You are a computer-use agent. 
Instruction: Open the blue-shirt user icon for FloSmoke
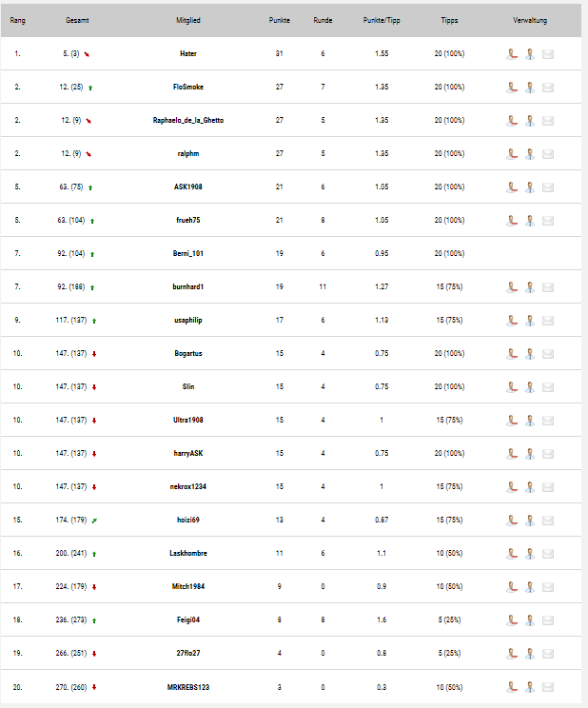pos(530,88)
